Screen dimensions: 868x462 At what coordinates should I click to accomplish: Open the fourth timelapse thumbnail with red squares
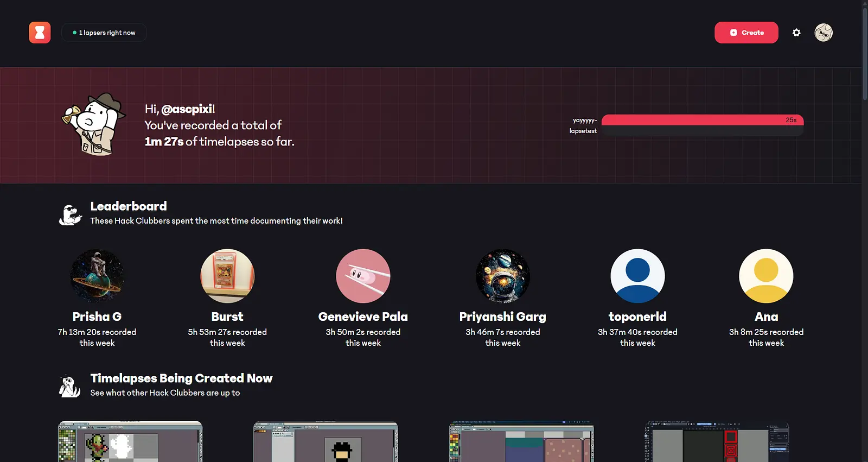717,442
